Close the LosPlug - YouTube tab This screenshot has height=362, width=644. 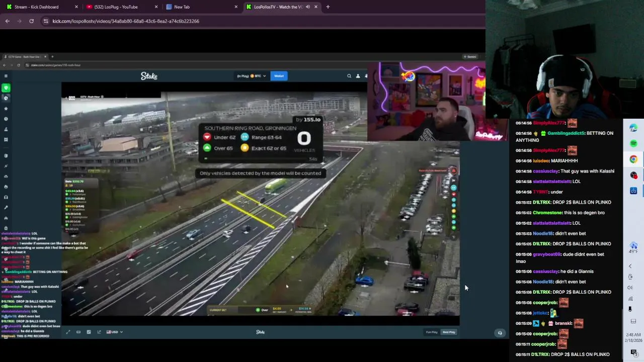[156, 7]
